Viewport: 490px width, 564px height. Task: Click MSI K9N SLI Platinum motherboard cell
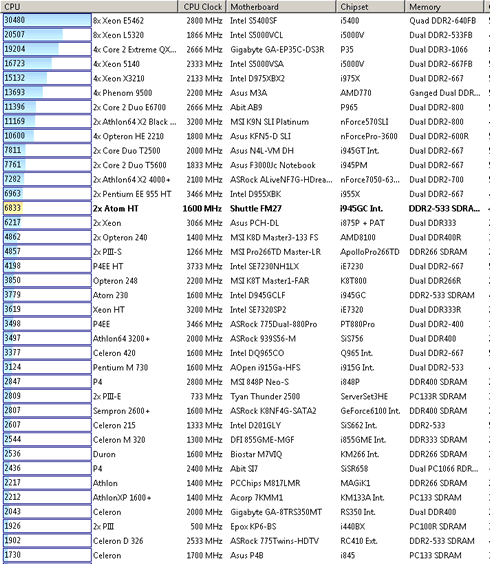point(269,122)
